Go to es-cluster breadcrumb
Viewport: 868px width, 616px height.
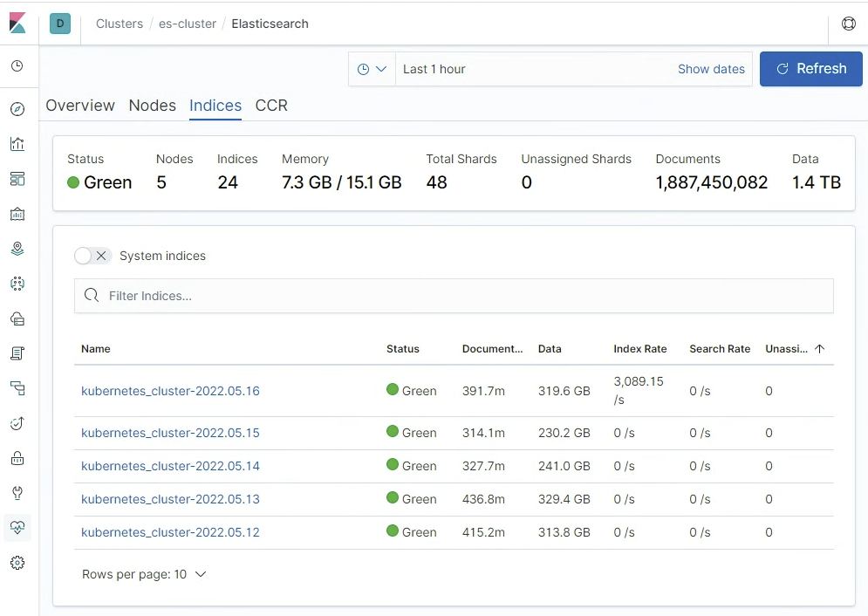187,24
